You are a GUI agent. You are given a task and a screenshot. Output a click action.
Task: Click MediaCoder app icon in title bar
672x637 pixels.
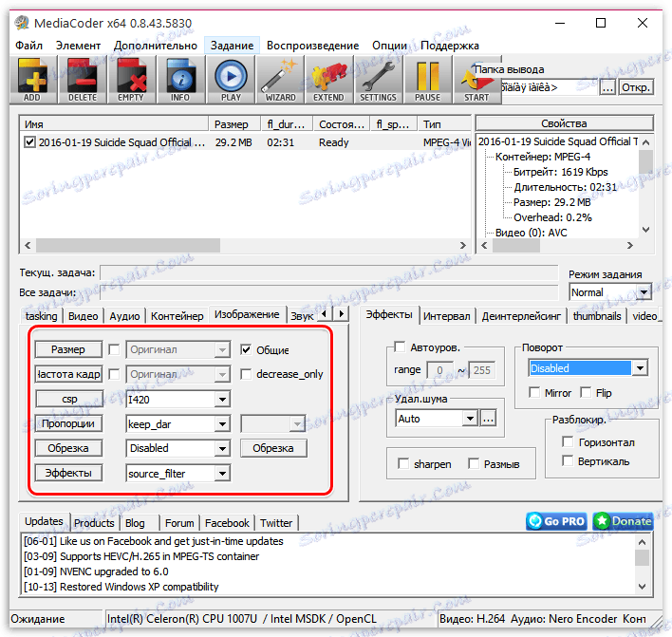(x=22, y=23)
